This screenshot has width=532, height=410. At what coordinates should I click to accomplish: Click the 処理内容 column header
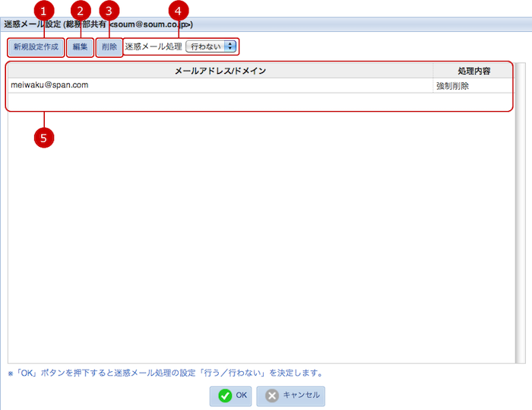pos(473,71)
